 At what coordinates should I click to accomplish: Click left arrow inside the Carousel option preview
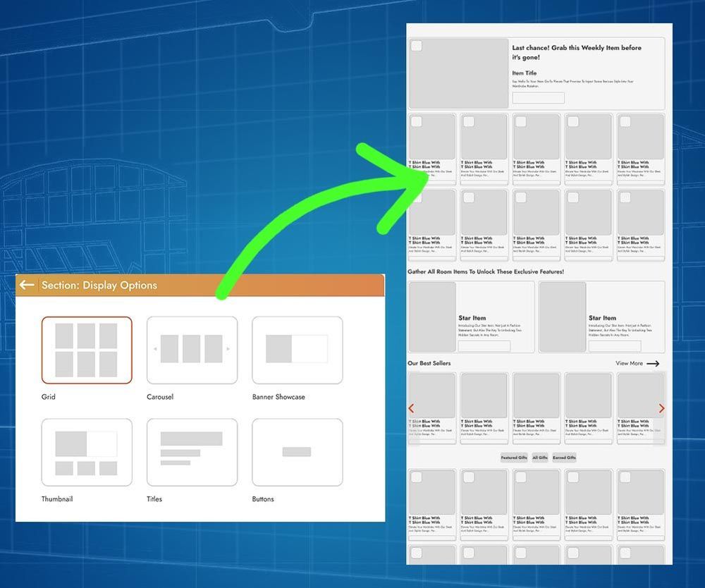tap(156, 350)
